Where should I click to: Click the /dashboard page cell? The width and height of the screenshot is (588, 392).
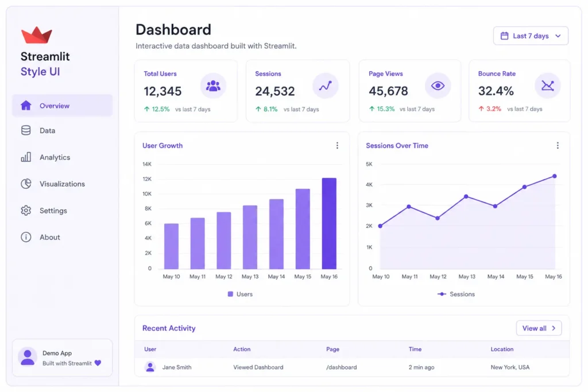tap(341, 367)
